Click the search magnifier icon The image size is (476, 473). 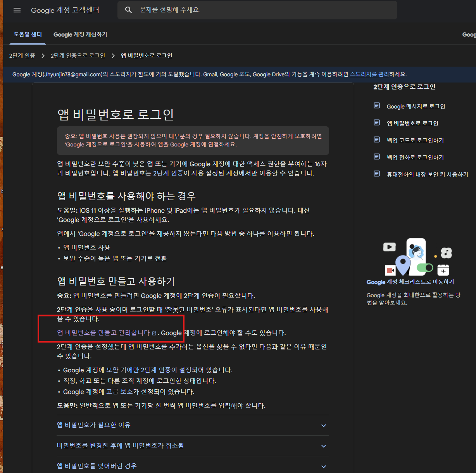click(129, 10)
